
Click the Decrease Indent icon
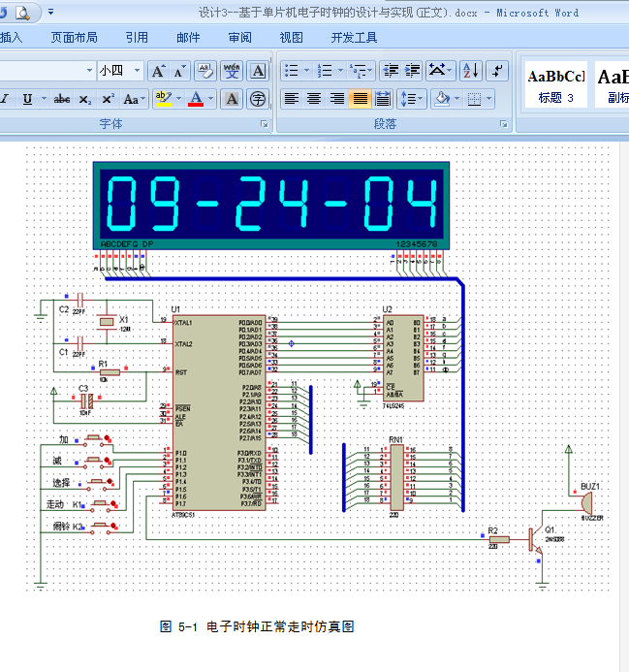tap(391, 71)
